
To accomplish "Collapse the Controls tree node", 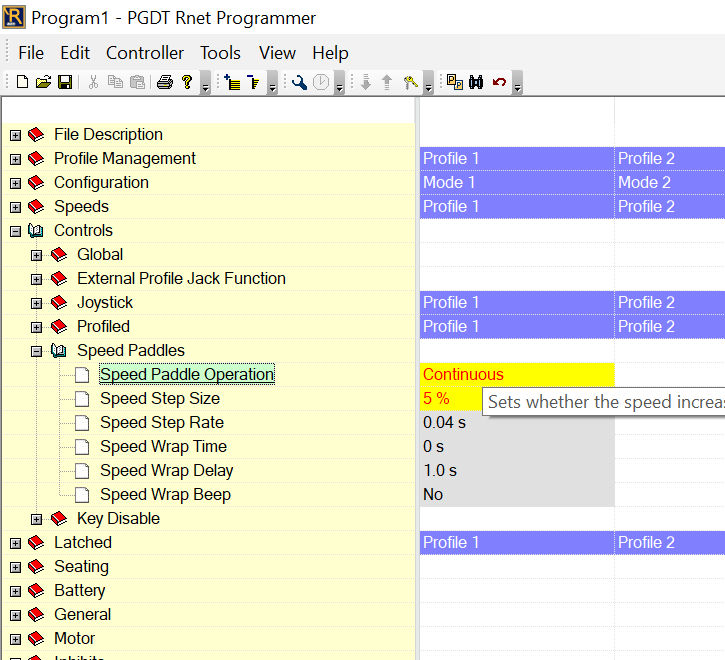I will click(x=15, y=231).
